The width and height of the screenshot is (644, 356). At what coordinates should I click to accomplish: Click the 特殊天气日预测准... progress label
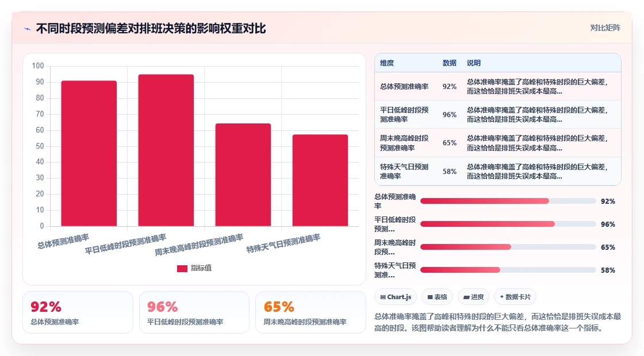[394, 270]
